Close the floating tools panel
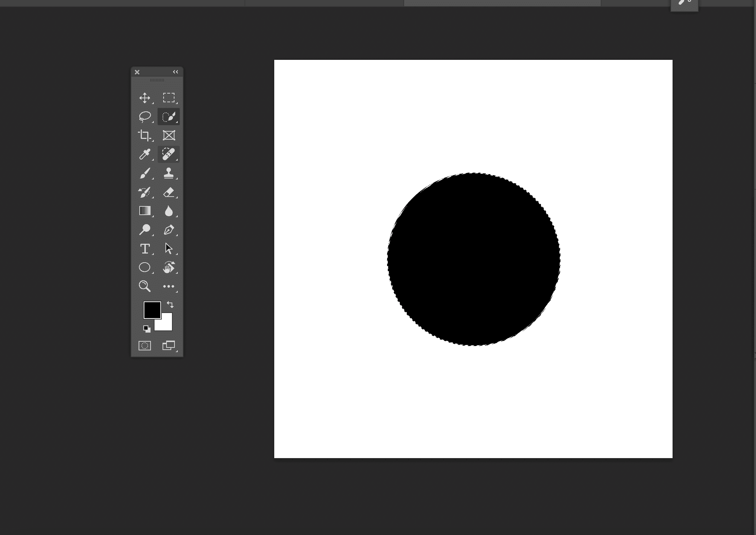756x535 pixels. (137, 72)
